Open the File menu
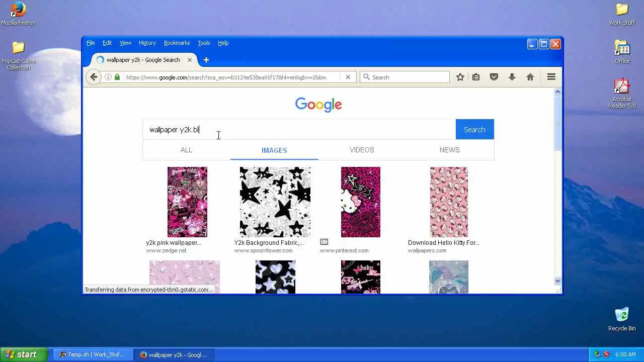The width and height of the screenshot is (644, 362). (91, 43)
